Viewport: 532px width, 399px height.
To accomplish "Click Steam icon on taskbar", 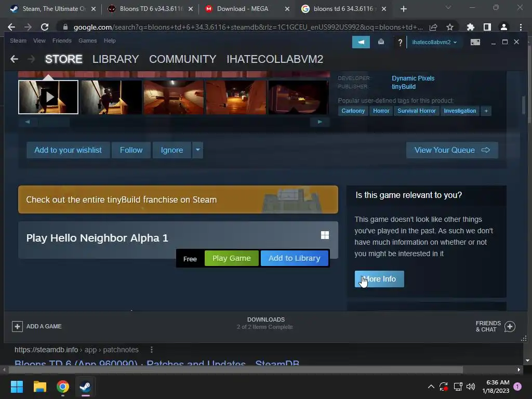I will (85, 387).
